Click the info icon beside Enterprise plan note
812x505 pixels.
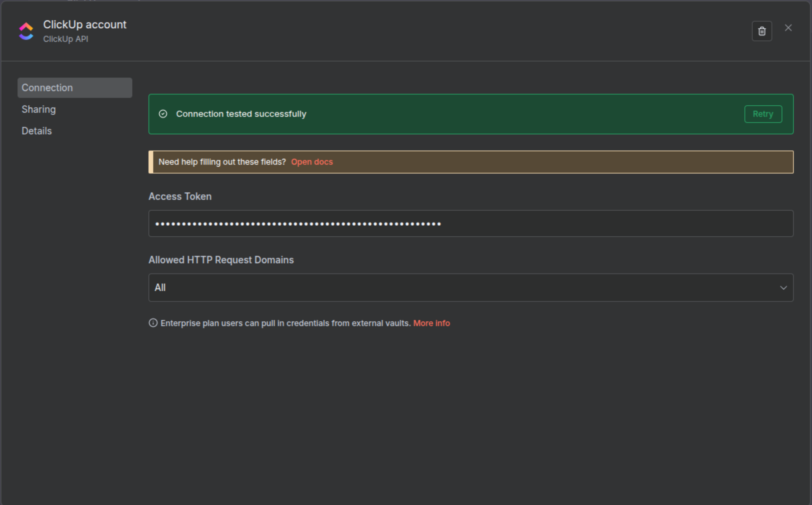(x=153, y=323)
